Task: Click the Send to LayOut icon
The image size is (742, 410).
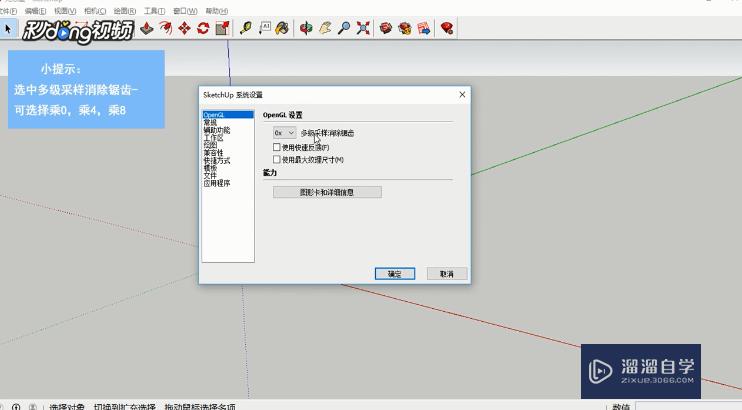Action: (x=424, y=28)
